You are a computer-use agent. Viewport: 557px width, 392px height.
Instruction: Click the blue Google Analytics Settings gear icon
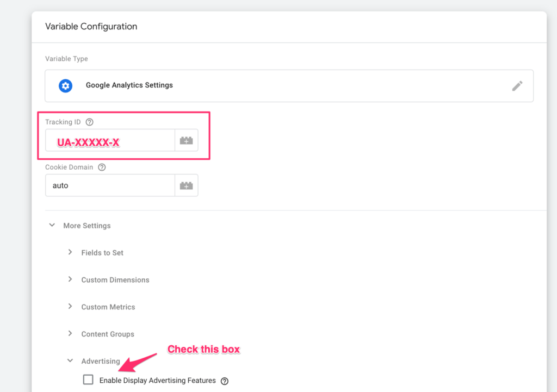65,86
